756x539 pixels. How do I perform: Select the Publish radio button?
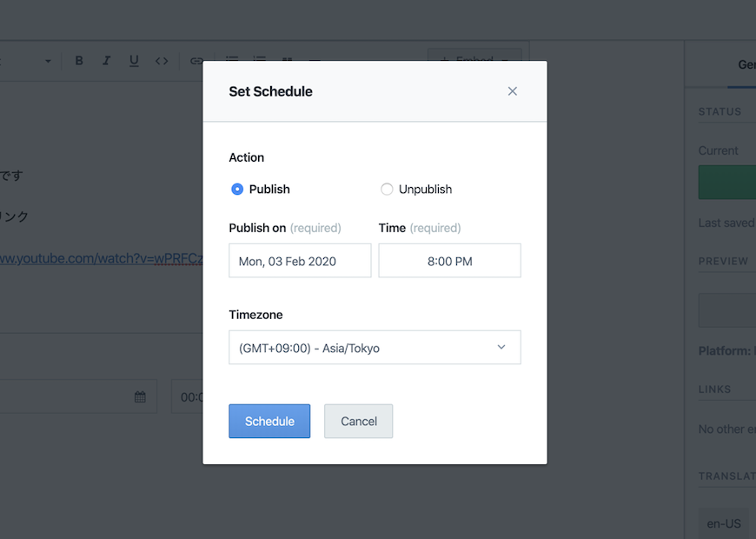tap(237, 190)
